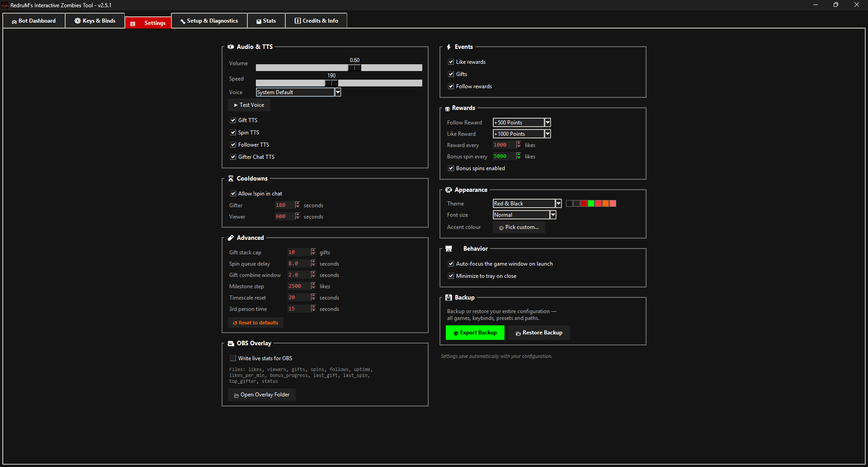Click the Restore Backup button
868x467 pixels.
[x=539, y=333]
